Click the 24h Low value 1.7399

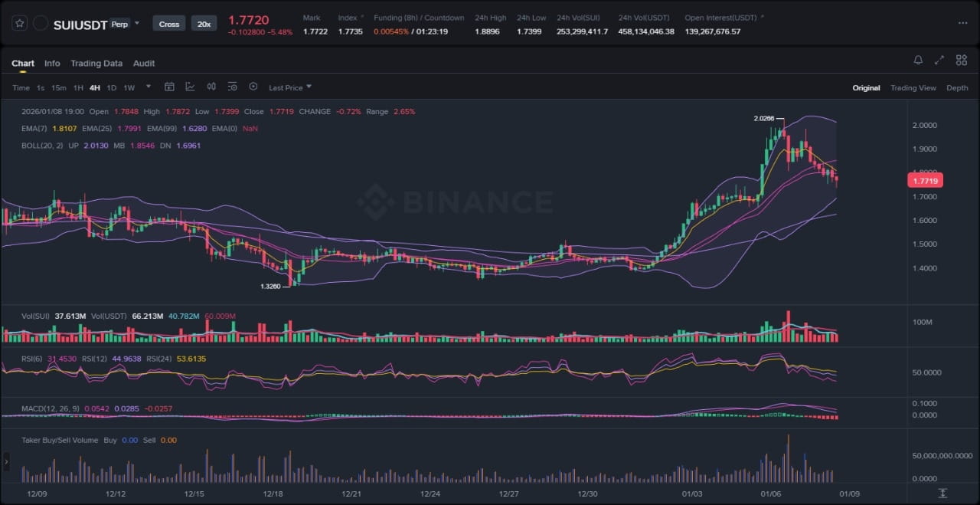pos(529,31)
